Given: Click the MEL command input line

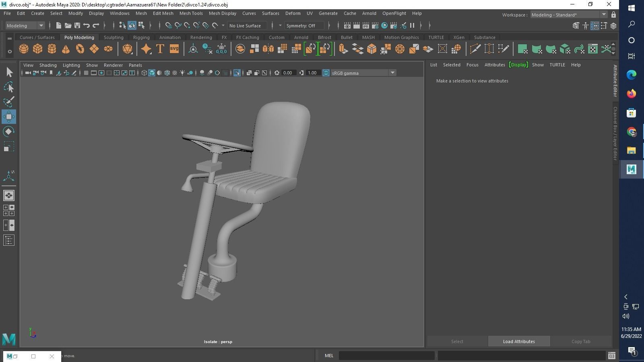Looking at the screenshot, I should tap(386, 356).
